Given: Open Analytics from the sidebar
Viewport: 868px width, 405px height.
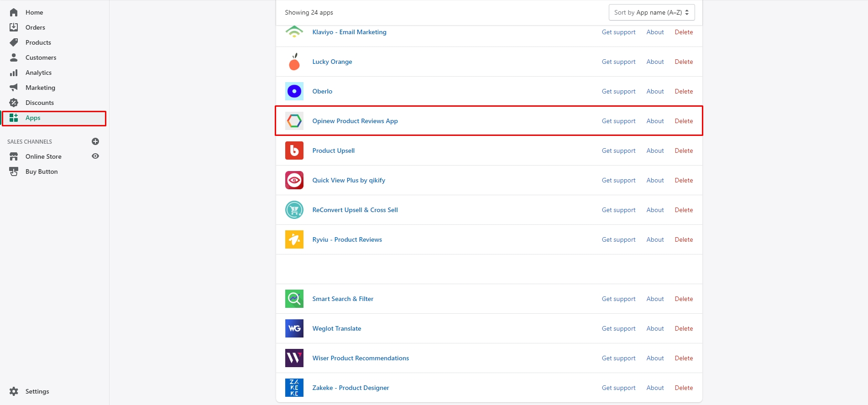Looking at the screenshot, I should point(38,73).
